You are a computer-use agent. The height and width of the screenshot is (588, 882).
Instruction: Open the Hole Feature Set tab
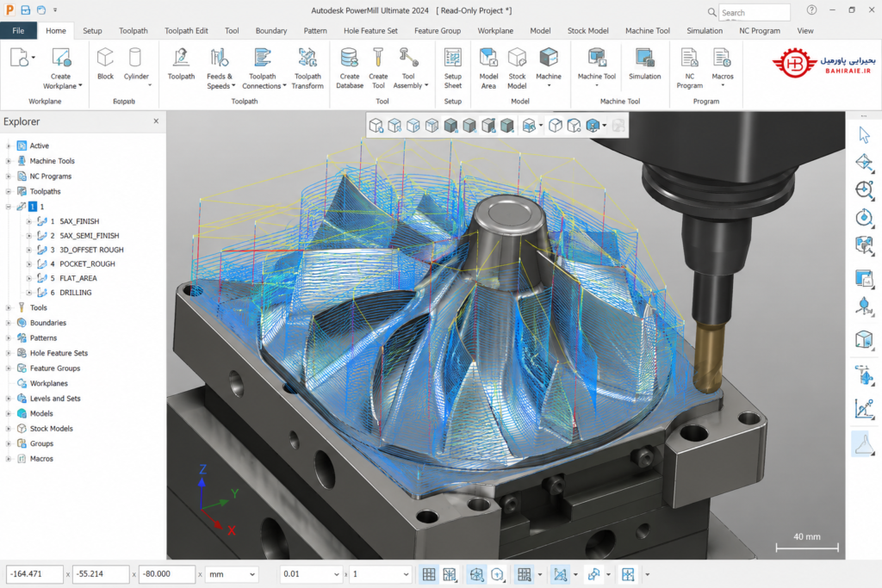tap(370, 30)
